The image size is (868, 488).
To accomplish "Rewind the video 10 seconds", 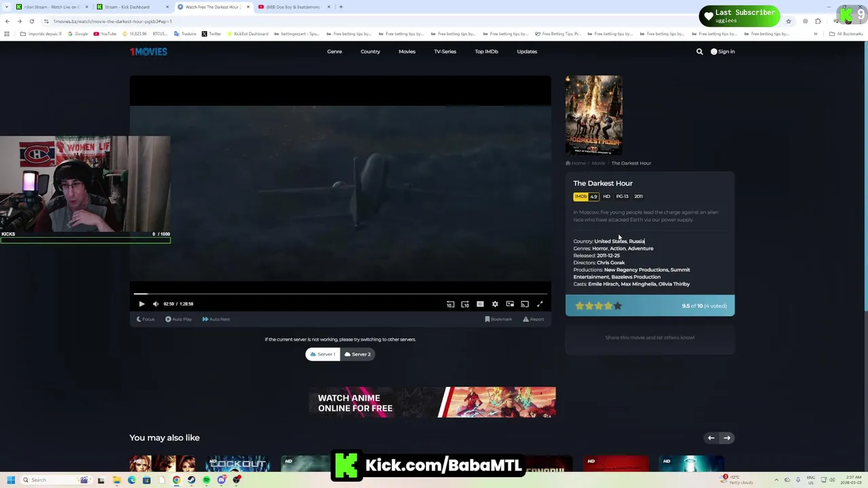I will tap(450, 304).
